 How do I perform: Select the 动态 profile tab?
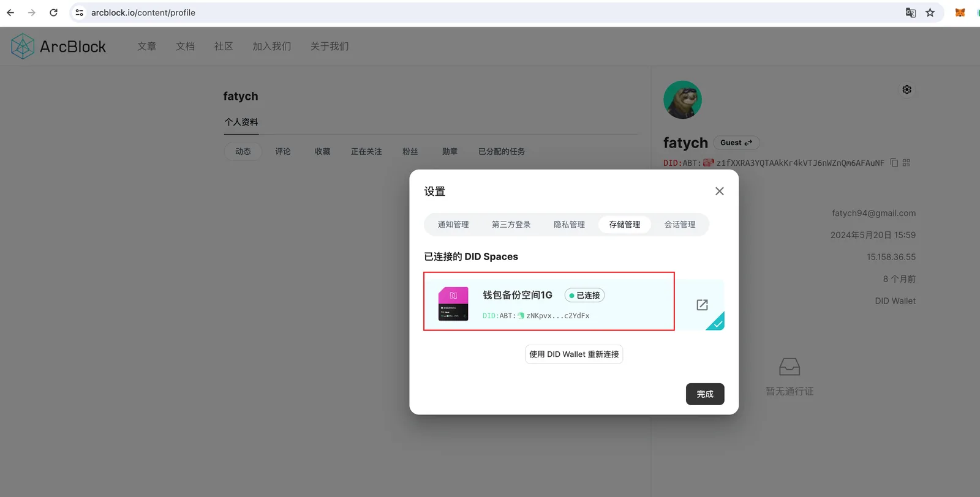click(243, 152)
